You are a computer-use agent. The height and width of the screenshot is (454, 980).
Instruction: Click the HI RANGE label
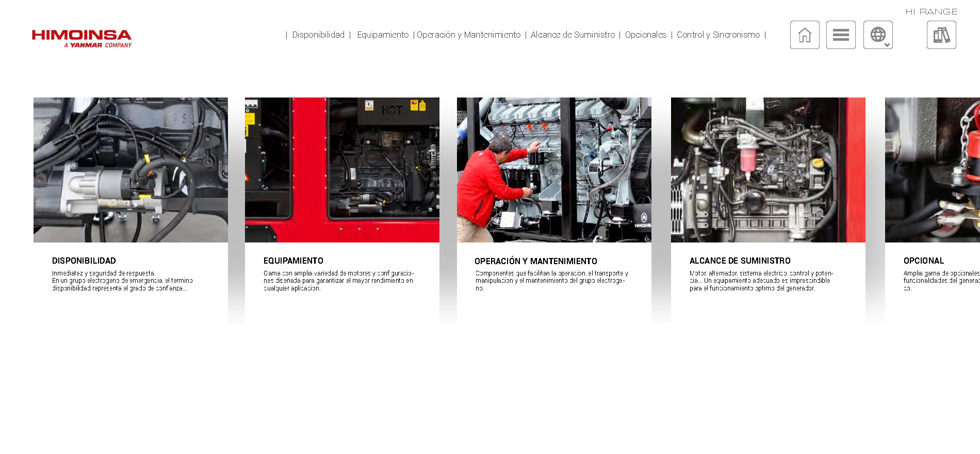point(932,11)
